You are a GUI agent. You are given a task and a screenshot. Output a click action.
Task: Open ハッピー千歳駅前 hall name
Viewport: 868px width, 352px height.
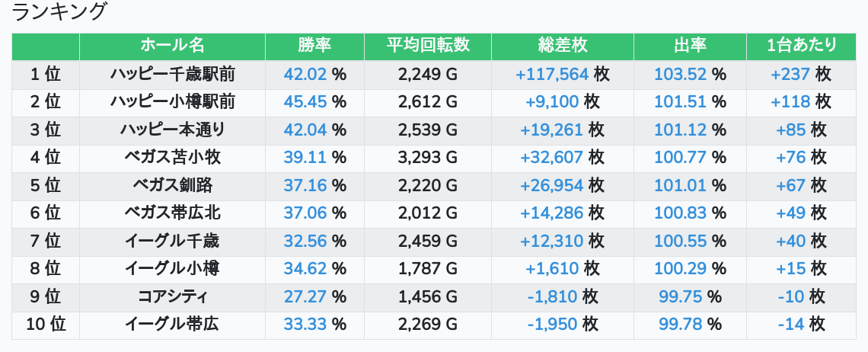pyautogui.click(x=172, y=74)
